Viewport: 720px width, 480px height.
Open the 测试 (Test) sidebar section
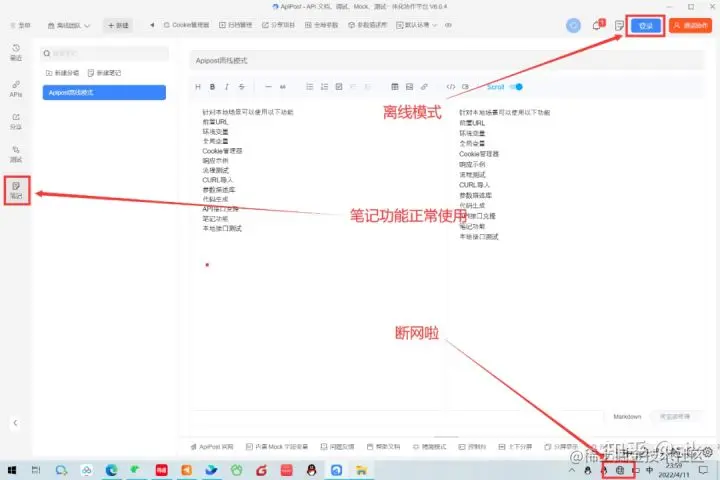click(x=16, y=154)
